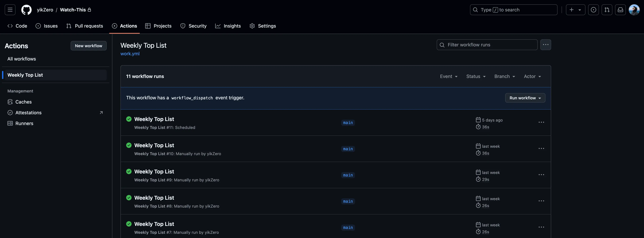Open the workflow options menu beside filter
This screenshot has width=644, height=238.
pyautogui.click(x=546, y=45)
